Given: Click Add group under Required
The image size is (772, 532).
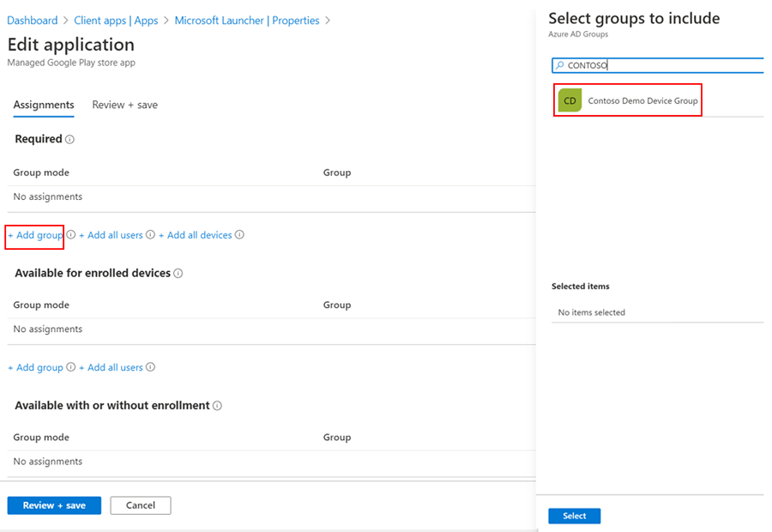Looking at the screenshot, I should tap(35, 235).
